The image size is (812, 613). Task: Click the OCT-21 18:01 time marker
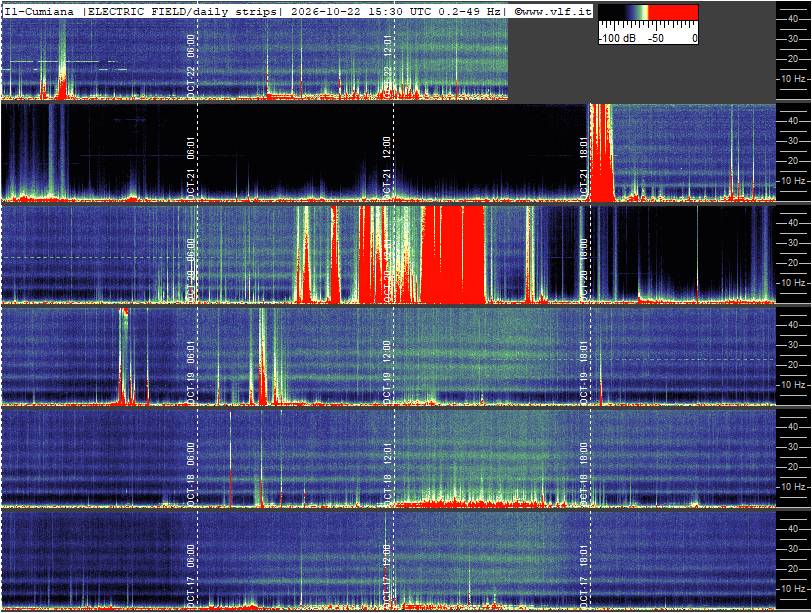pos(584,168)
